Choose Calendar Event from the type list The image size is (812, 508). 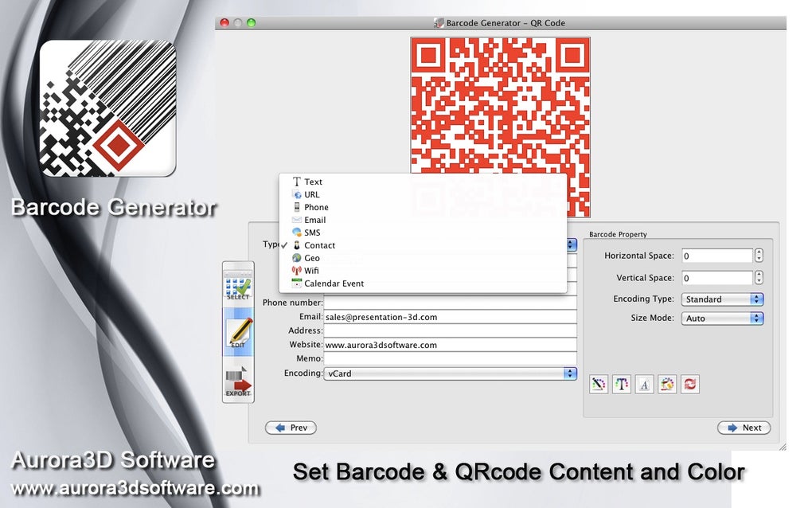click(x=423, y=283)
